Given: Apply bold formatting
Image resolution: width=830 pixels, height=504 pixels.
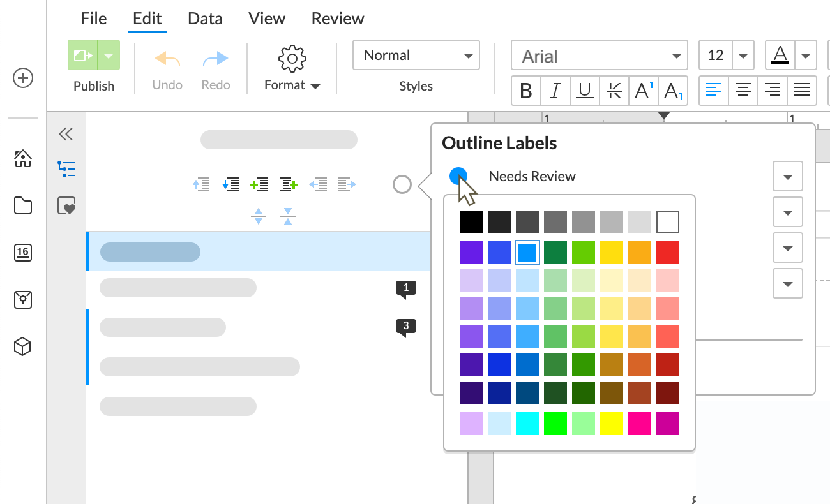Looking at the screenshot, I should [526, 91].
